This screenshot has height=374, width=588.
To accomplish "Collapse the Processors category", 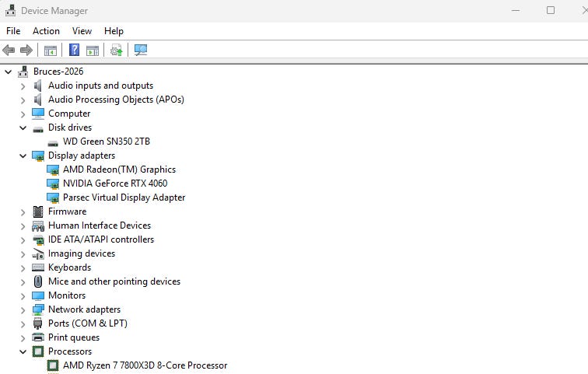I will click(23, 351).
